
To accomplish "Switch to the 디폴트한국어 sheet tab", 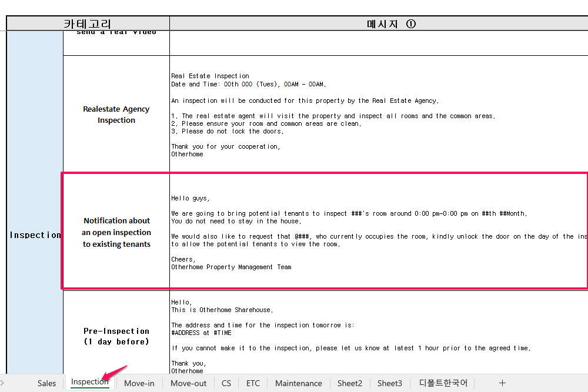I will coord(443,383).
